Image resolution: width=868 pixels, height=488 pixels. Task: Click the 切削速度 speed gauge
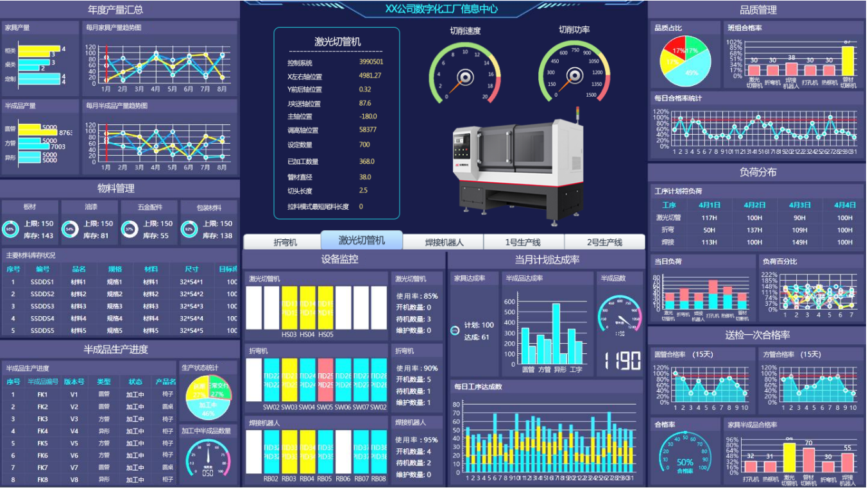click(x=464, y=72)
